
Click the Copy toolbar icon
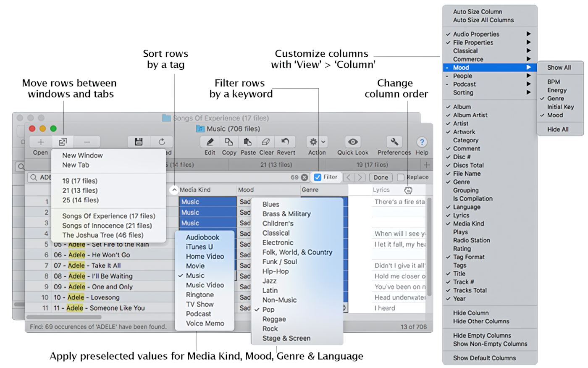coord(229,142)
